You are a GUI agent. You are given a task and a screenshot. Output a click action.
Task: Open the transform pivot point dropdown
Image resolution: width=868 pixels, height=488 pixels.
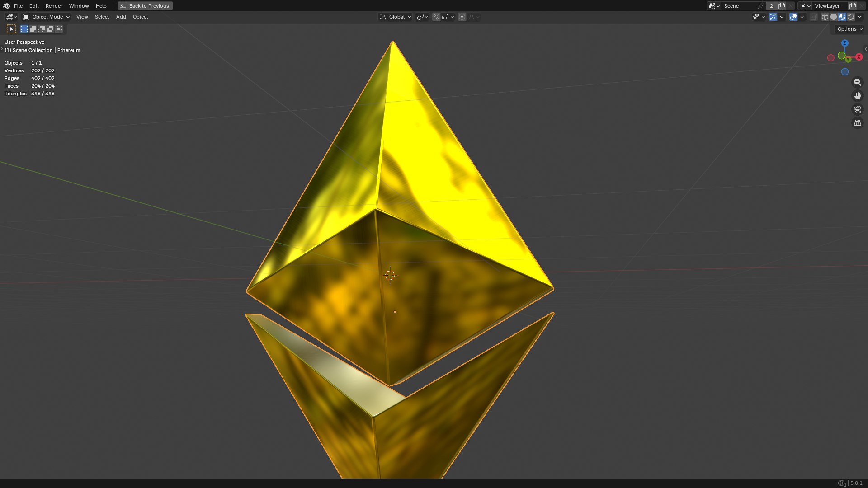(422, 17)
